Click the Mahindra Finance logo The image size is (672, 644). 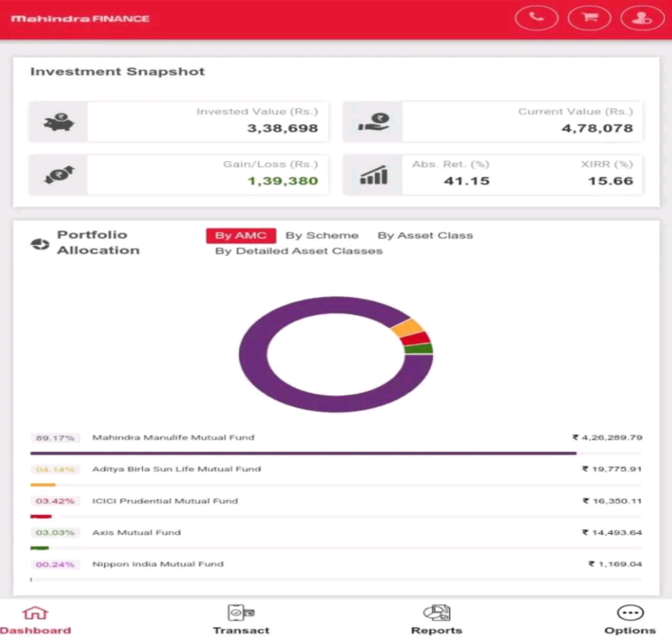coord(81,19)
